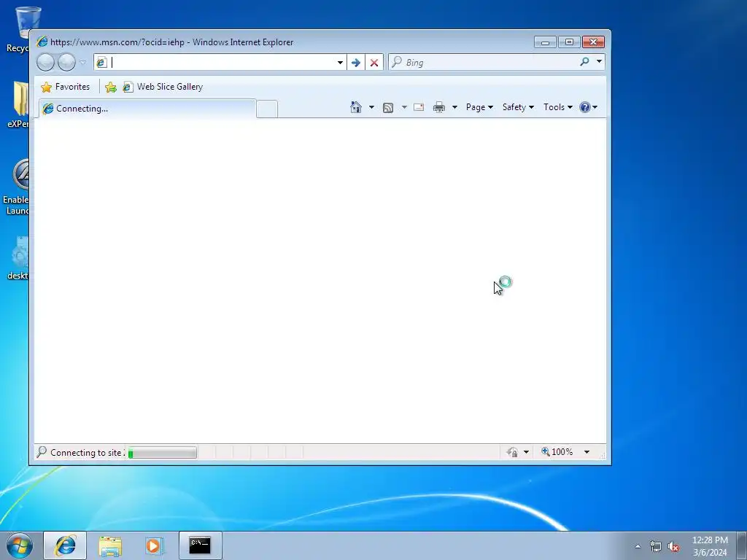Viewport: 747px width, 560px height.
Task: Minimize the Internet Explorer window
Action: (545, 42)
